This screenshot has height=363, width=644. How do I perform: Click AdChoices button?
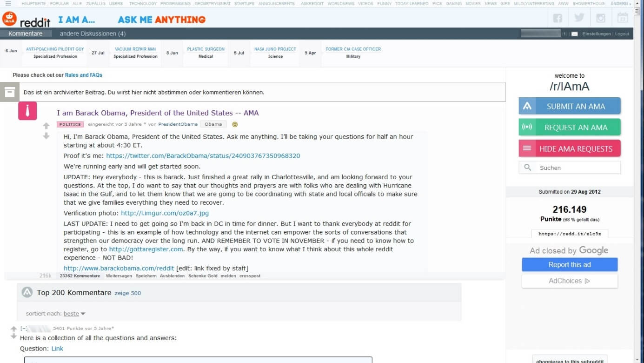tap(570, 281)
